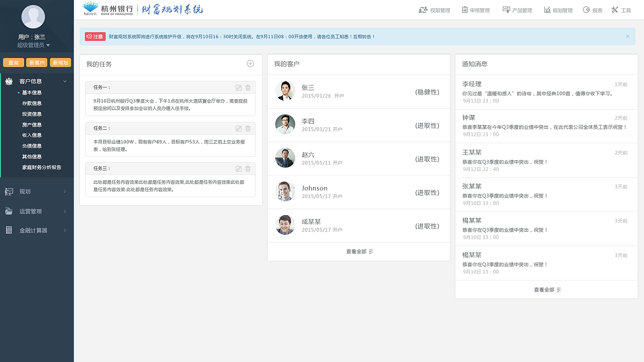Viewport: 644px width, 362px height.
Task: Edit 任务一 using the pencil icon
Action: (238, 87)
